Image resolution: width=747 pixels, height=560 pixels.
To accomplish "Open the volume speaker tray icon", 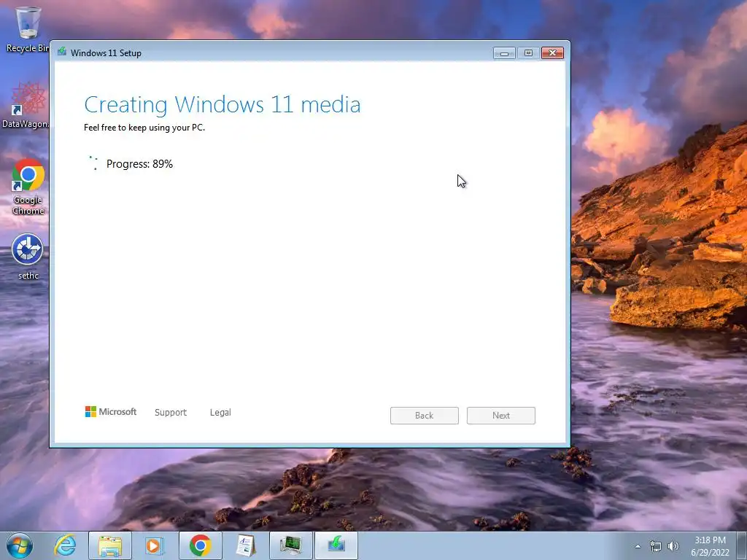I will click(x=673, y=546).
